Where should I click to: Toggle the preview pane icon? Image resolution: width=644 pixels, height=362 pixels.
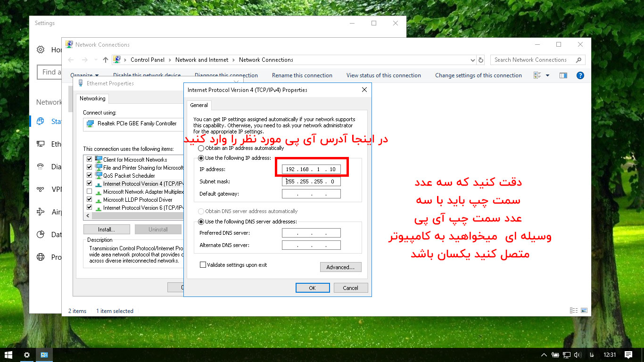click(x=563, y=75)
